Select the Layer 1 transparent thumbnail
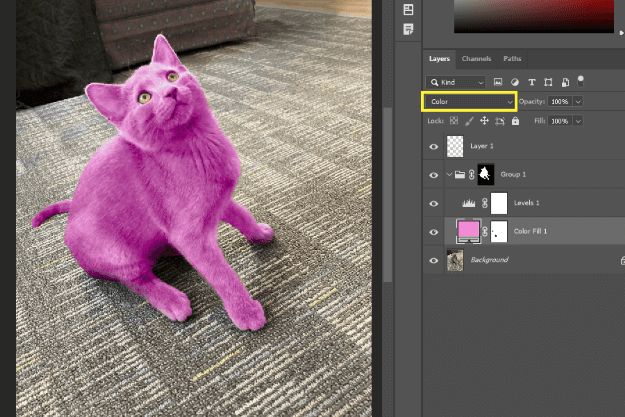Screen dimensions: 625x417 pos(455,146)
